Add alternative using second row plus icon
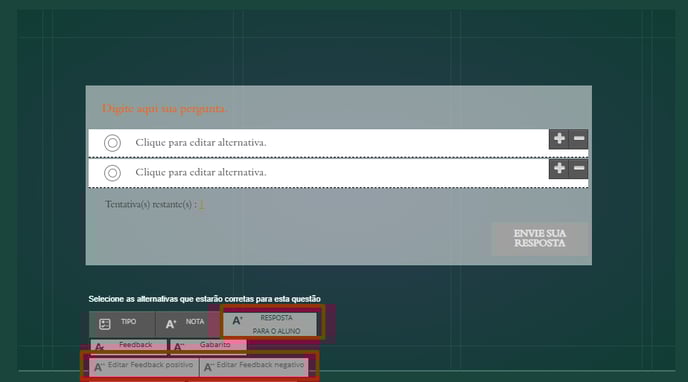Image resolution: width=688 pixels, height=382 pixels. click(559, 168)
